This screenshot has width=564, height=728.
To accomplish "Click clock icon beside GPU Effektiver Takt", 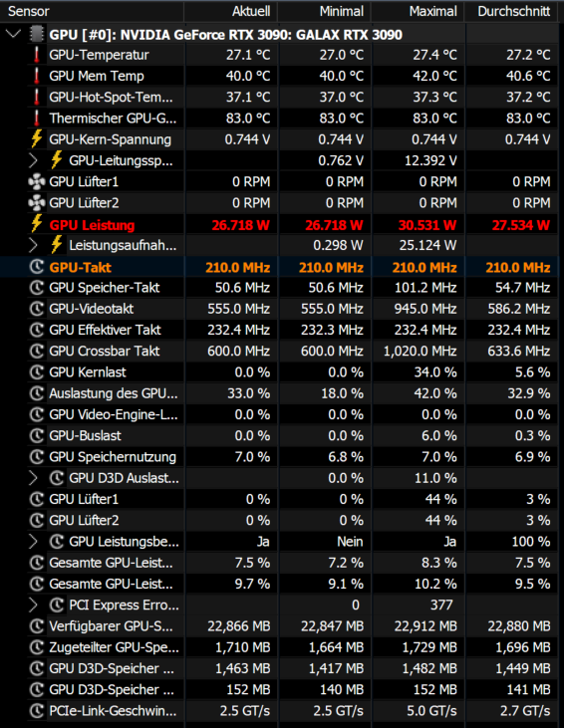I will [x=37, y=330].
